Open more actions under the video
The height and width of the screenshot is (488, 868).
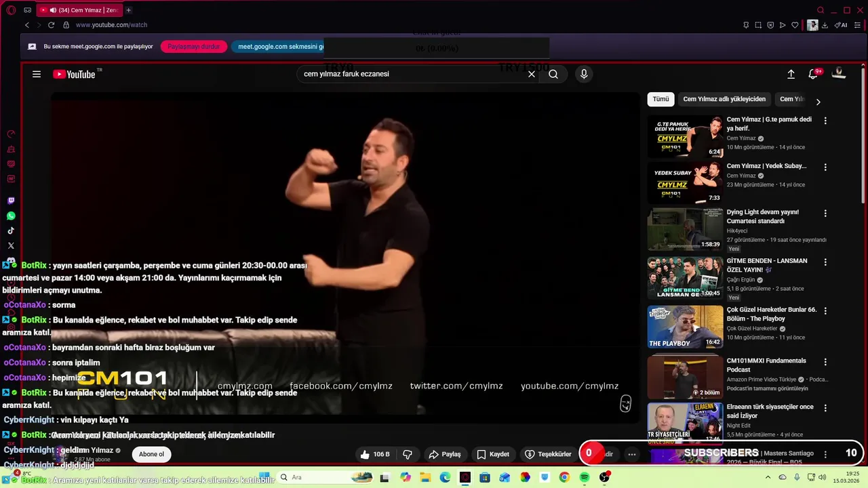[x=631, y=454]
